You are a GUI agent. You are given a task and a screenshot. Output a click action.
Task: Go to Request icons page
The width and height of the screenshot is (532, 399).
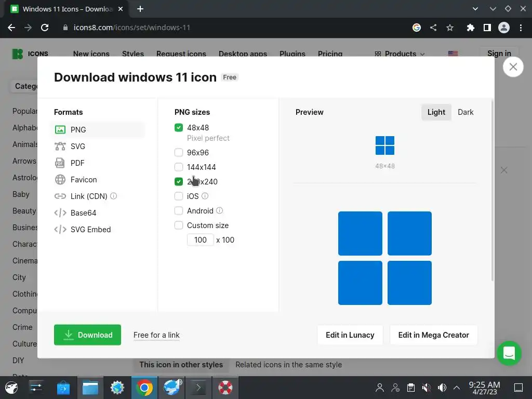point(181,54)
